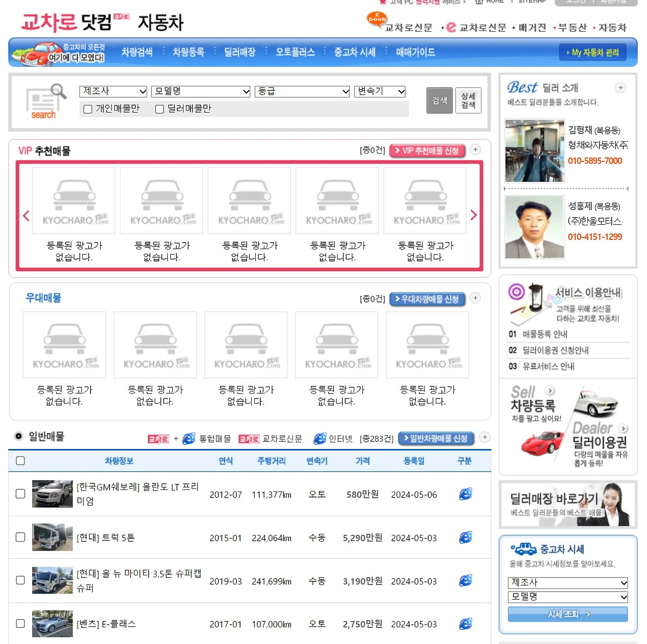Image resolution: width=647 pixels, height=644 pixels.
Task: Open the 차량검색 menu item
Action: point(137,52)
